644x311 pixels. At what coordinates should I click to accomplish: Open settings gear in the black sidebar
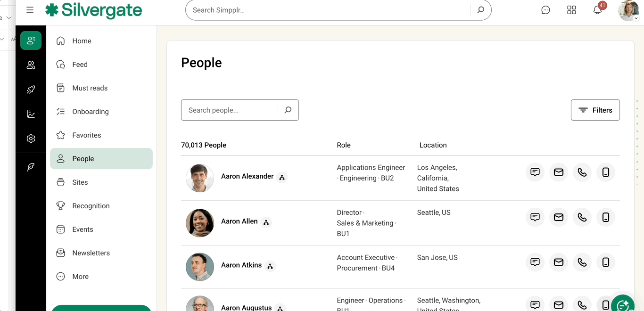coord(31,139)
